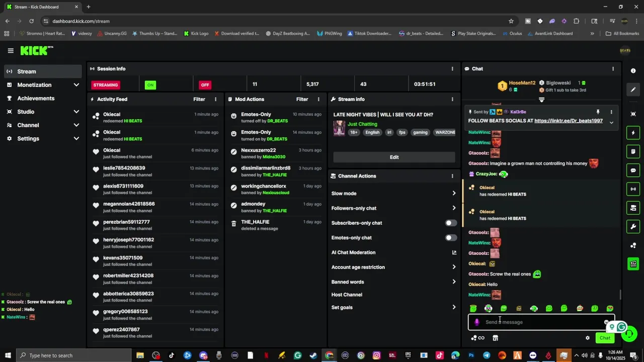Send message with green Chat button
Screen dimensions: 644x362
click(x=605, y=338)
